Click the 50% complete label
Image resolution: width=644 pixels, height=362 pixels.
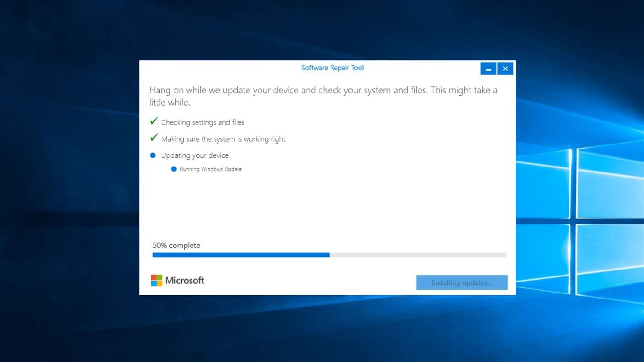click(176, 246)
